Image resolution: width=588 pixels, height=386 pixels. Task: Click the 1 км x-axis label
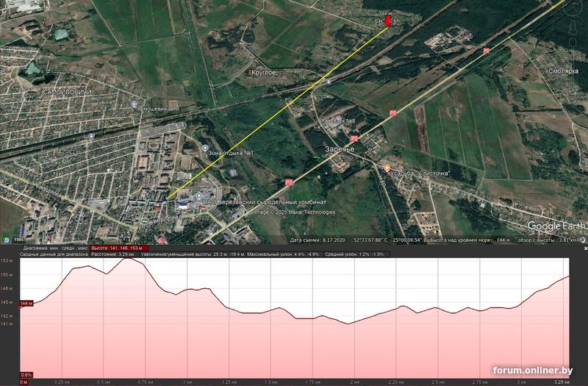click(187, 382)
